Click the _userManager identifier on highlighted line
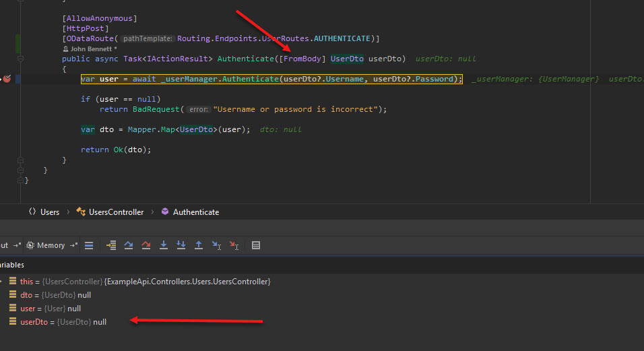This screenshot has width=644, height=351. 189,79
